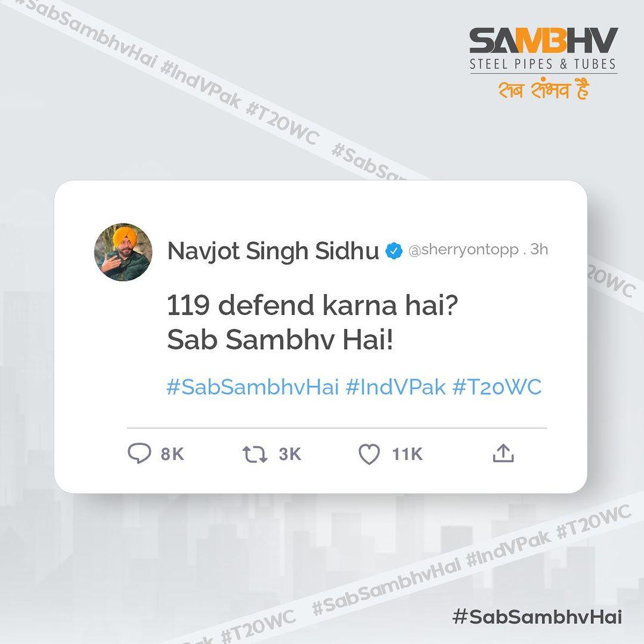Open the @sherryontopp handle
The height and width of the screenshot is (644, 644).
463,250
